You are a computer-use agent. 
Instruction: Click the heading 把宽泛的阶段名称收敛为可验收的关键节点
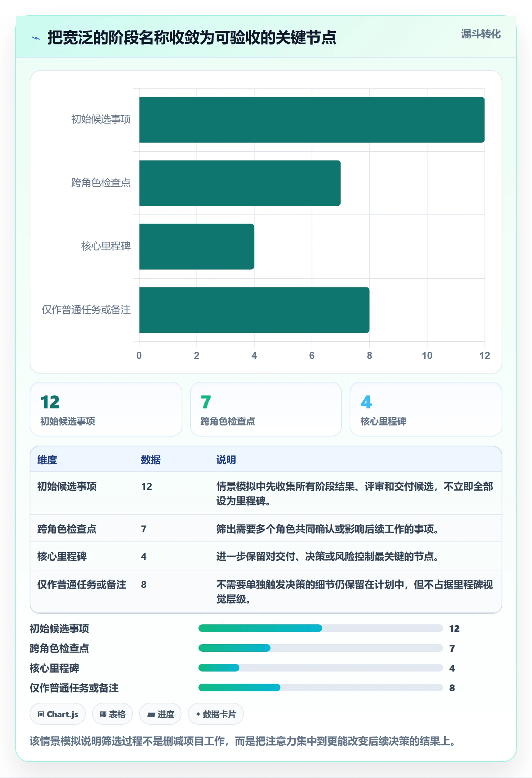[x=192, y=38]
